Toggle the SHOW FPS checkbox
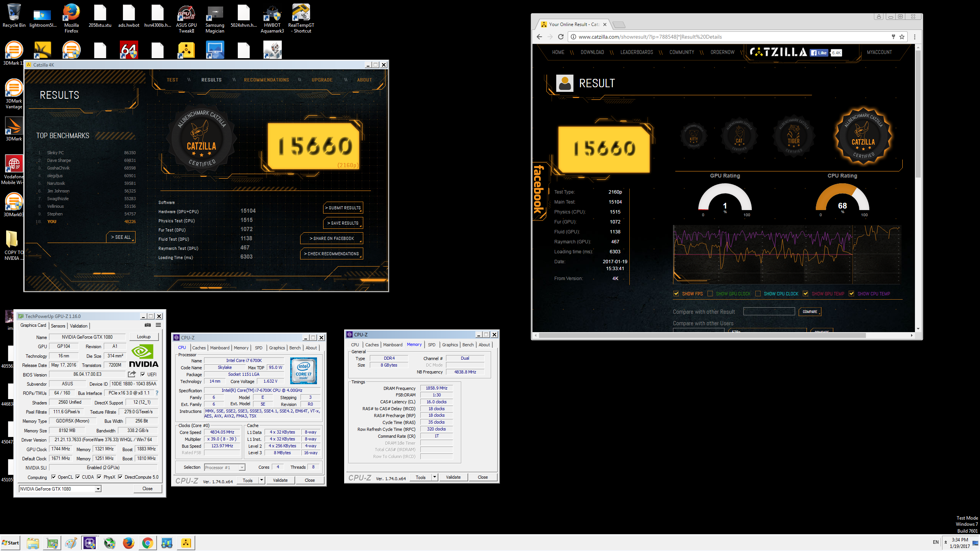Screen dimensions: 980x551 [676, 294]
